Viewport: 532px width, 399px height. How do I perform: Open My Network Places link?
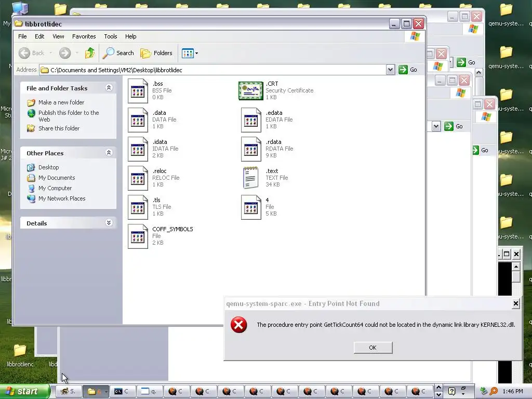[62, 198]
